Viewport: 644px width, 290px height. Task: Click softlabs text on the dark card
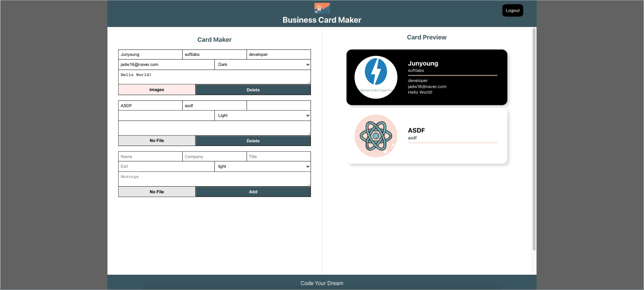(x=416, y=70)
